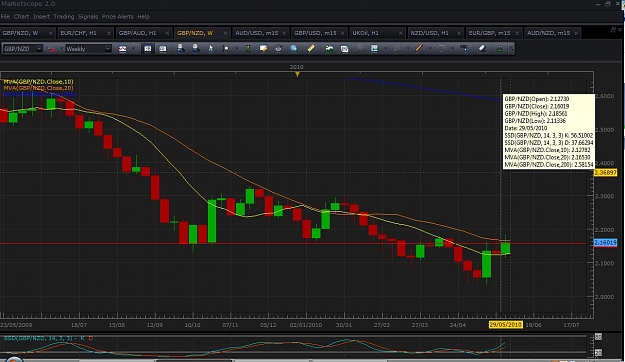
Task: Open the File menu
Action: coord(5,17)
